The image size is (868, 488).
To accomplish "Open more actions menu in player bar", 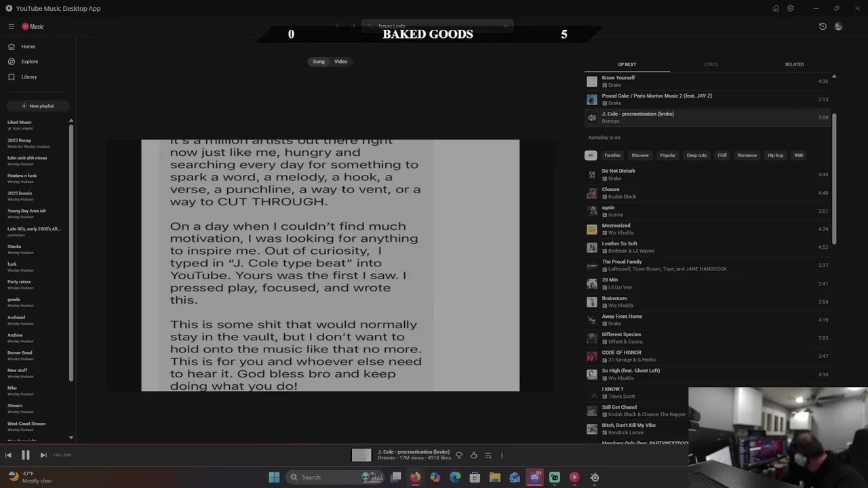I will tap(502, 455).
